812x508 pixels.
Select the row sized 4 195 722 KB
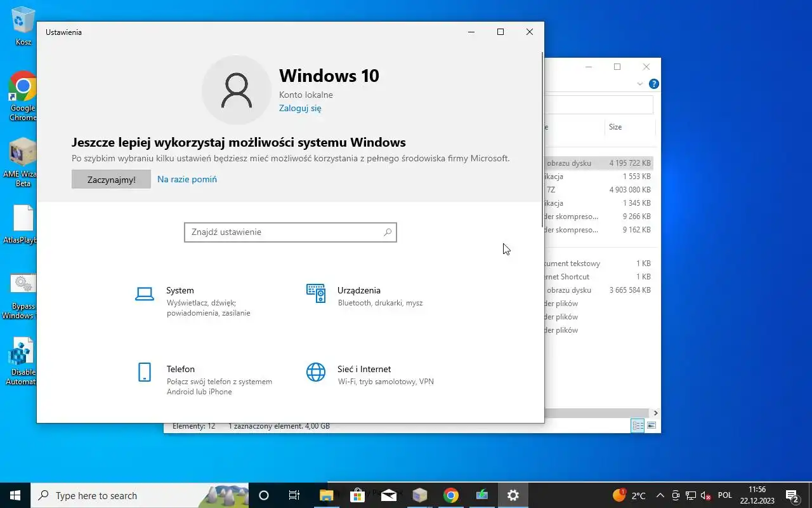click(x=599, y=163)
